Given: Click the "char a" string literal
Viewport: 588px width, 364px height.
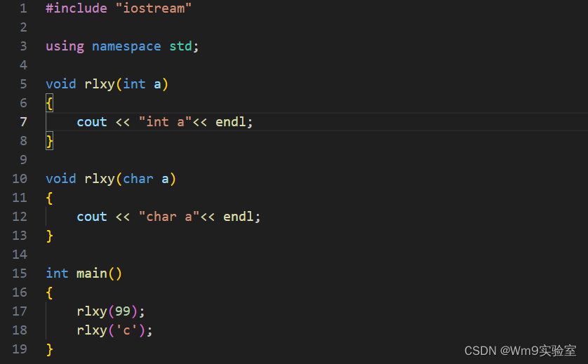Looking at the screenshot, I should pos(168,217).
